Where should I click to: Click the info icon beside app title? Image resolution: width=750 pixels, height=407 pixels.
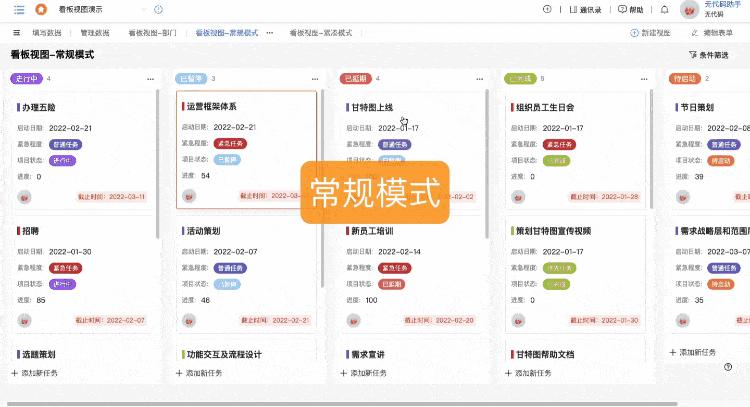click(x=158, y=9)
